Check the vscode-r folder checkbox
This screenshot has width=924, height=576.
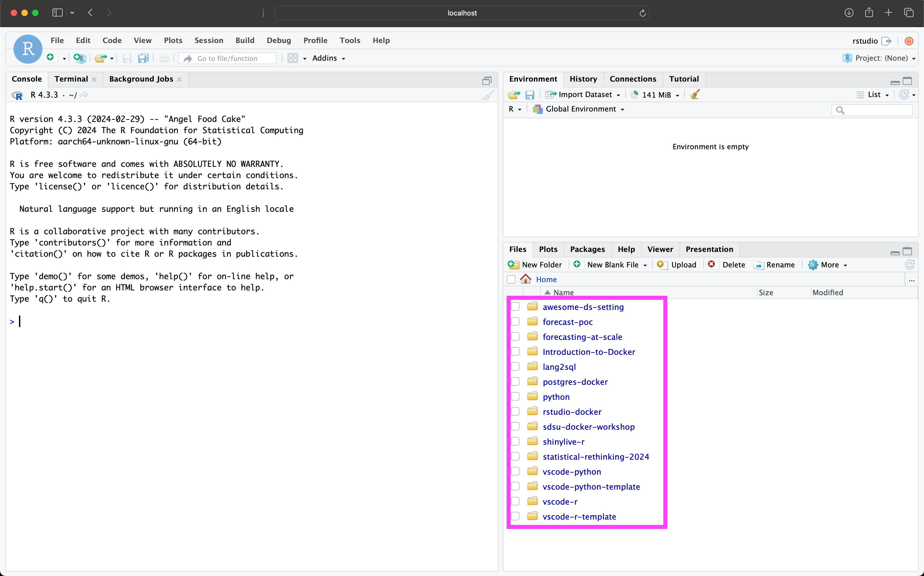515,501
